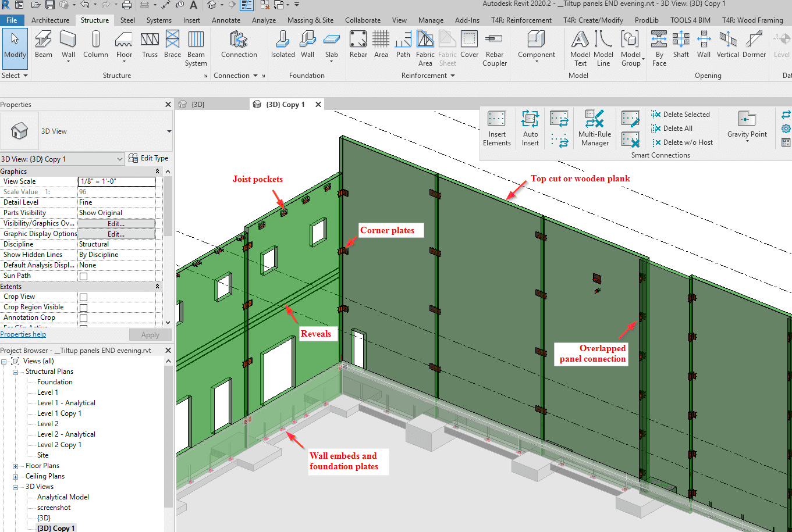Collapse the Extents properties section
The height and width of the screenshot is (532, 792).
(x=158, y=287)
